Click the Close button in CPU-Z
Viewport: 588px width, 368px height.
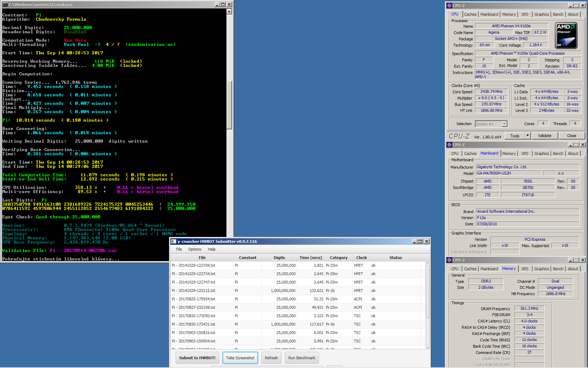572,136
